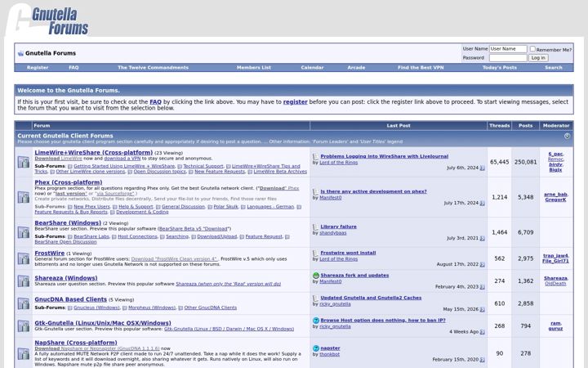Open the BearShare (Windows) forum
This screenshot has width=588, height=368.
click(68, 222)
